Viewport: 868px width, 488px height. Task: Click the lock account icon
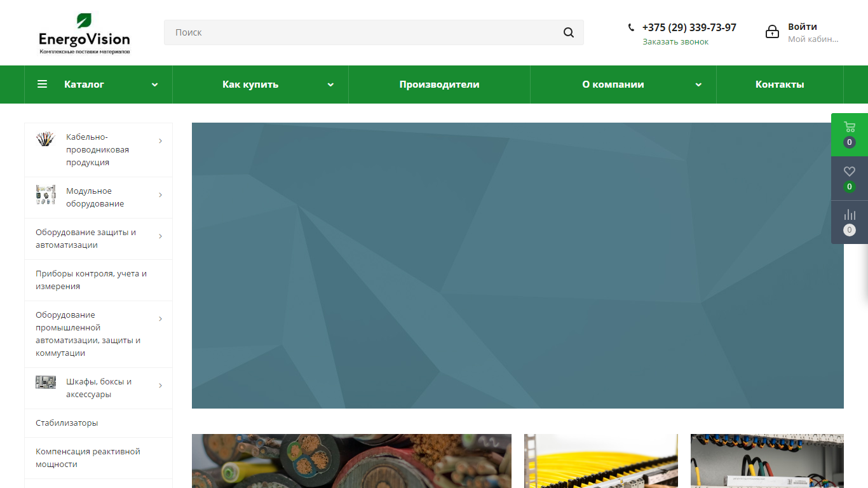coord(772,32)
